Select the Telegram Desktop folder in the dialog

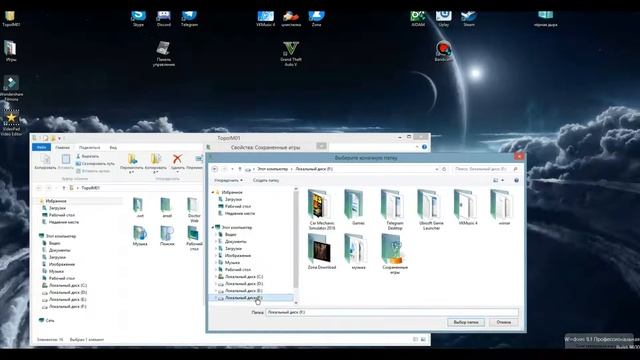[394, 210]
